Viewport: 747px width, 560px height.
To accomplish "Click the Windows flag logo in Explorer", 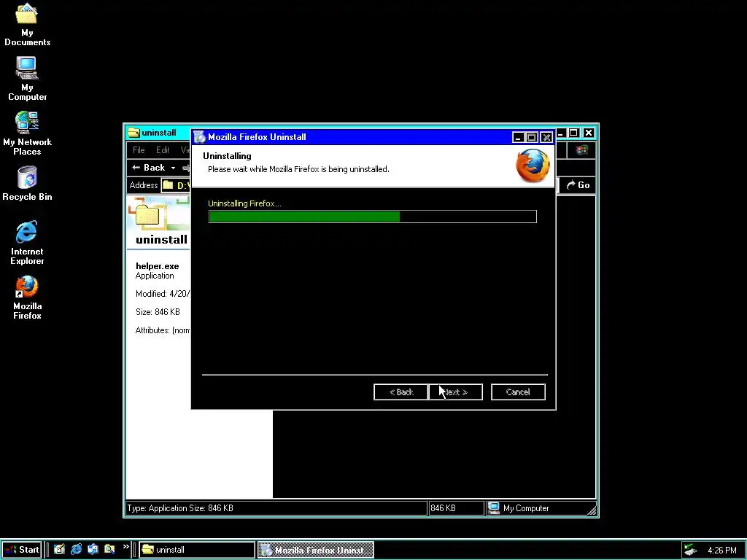I will (x=581, y=150).
